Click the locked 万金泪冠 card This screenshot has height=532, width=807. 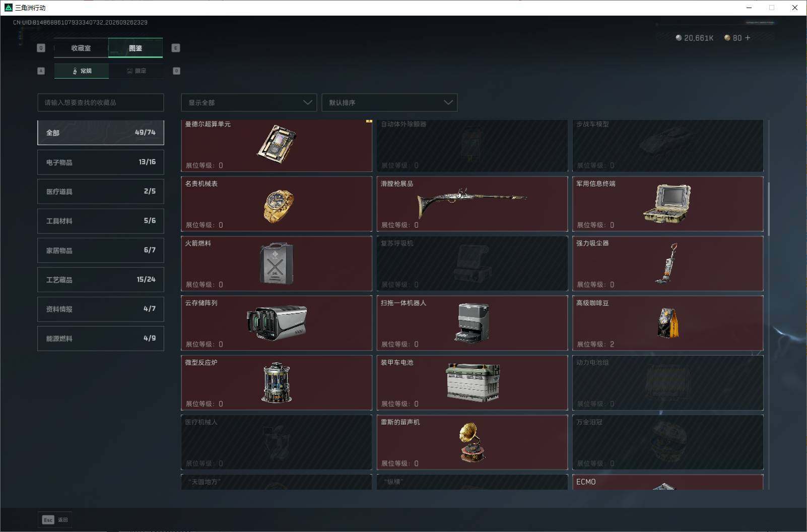click(x=668, y=442)
